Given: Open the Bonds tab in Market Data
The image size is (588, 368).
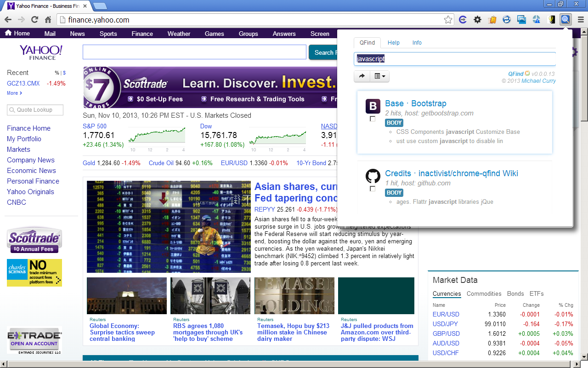Looking at the screenshot, I should [515, 293].
